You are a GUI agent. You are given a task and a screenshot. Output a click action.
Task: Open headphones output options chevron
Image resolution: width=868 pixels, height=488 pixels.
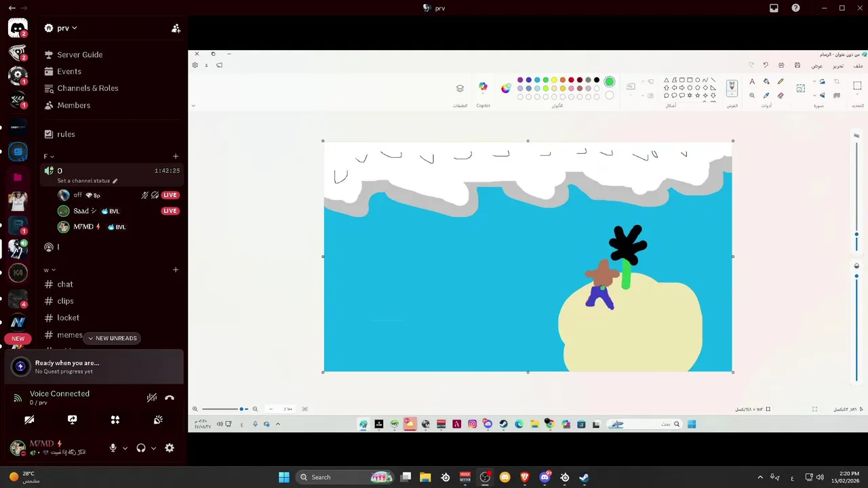click(153, 448)
